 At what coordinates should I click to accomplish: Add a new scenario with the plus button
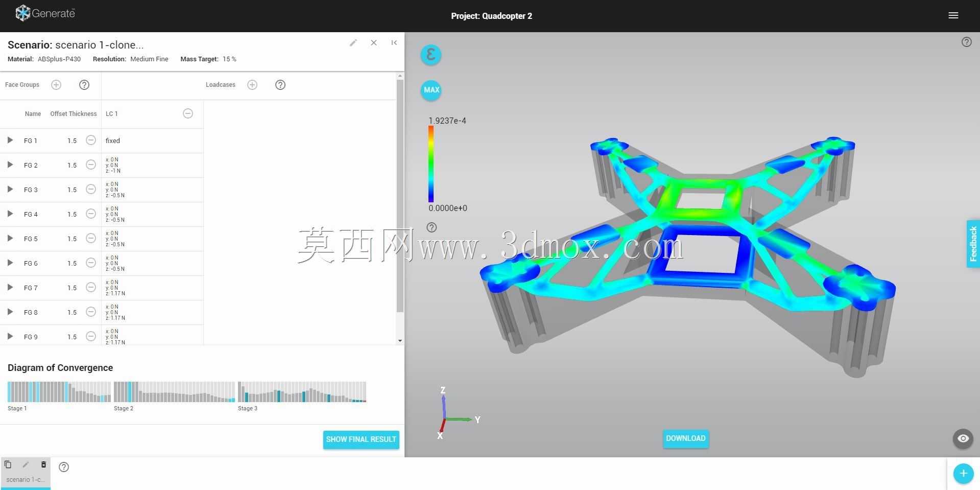point(963,473)
